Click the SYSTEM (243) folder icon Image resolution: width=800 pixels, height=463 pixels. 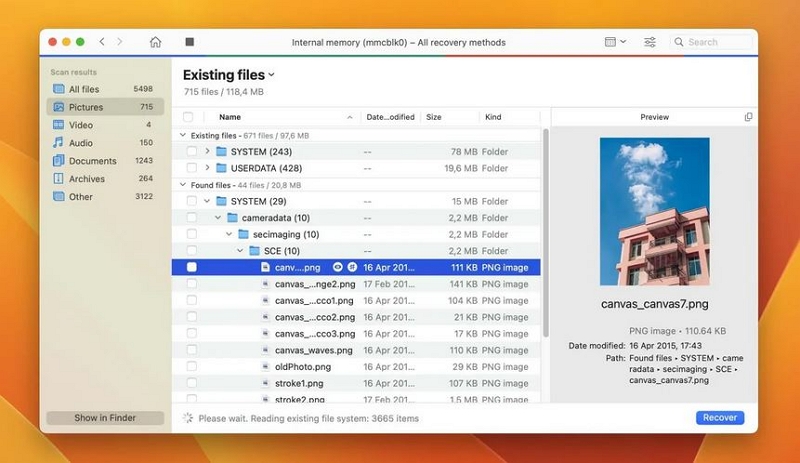[x=221, y=151]
